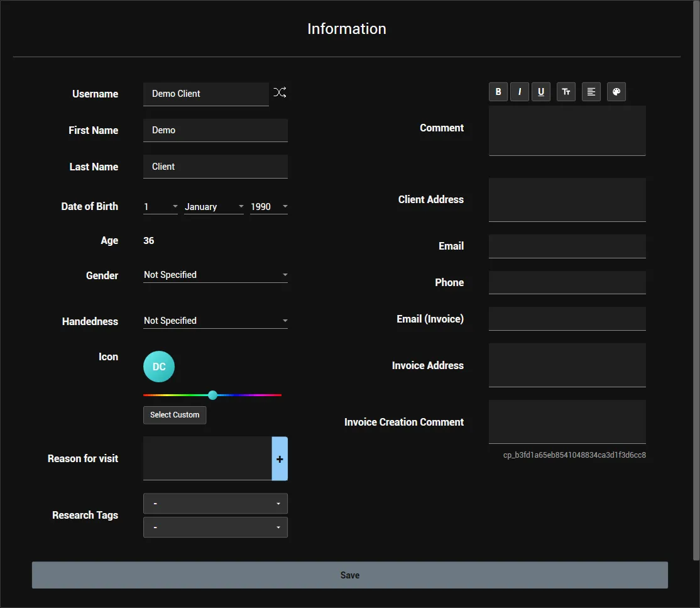Open the first Research Tags dropdown
Image resolution: width=700 pixels, height=608 pixels.
216,504
